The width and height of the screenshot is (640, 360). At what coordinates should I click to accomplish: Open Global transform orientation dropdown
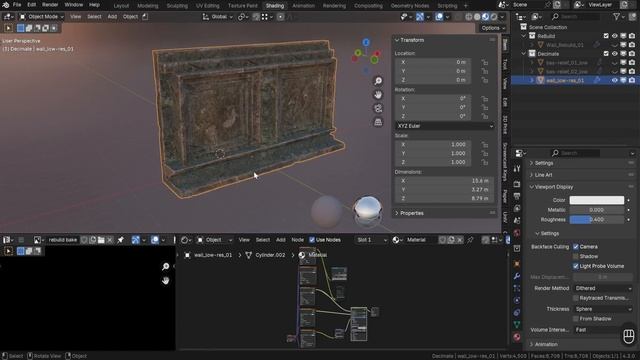(x=218, y=17)
